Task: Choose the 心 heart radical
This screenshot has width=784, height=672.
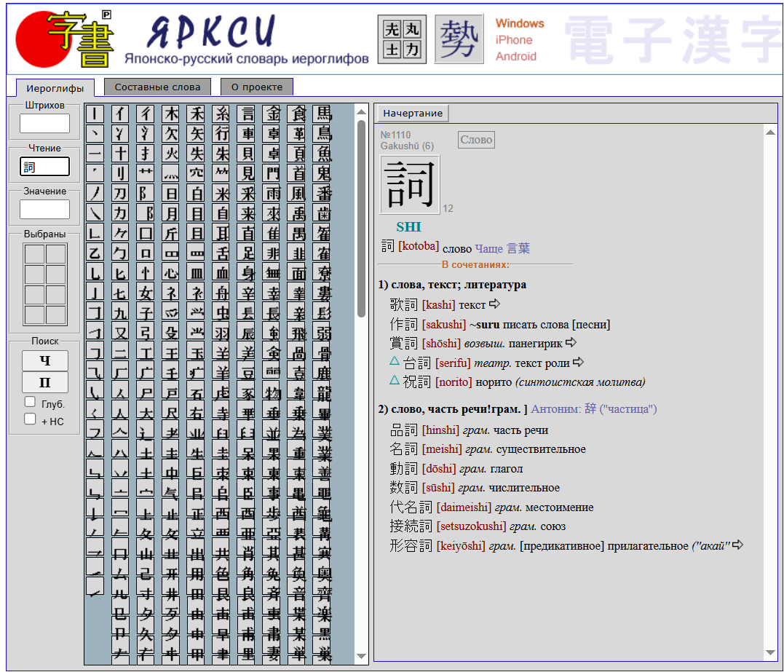Action: pos(171,274)
